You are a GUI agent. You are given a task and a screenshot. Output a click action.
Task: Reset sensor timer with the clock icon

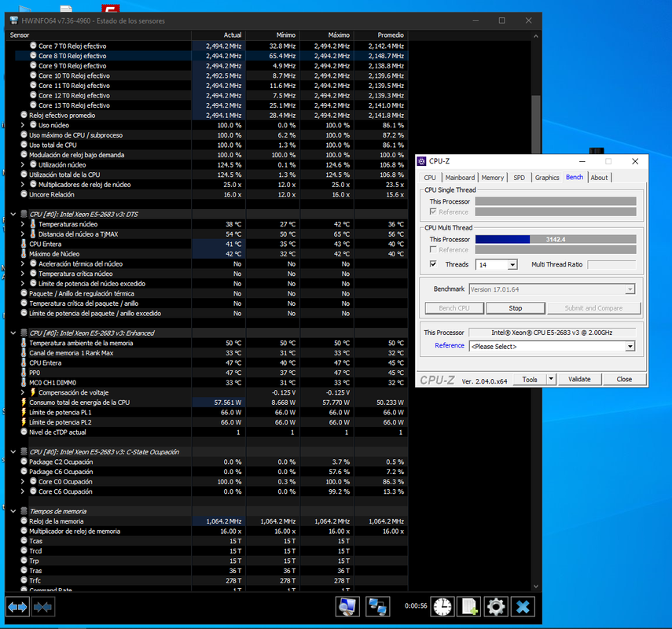442,607
